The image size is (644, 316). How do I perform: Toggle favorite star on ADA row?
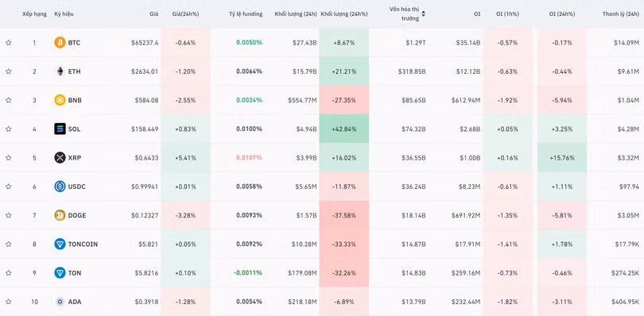[x=8, y=302]
